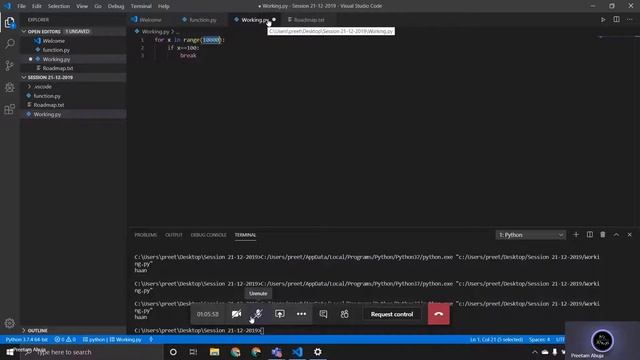Open the Terminal menu
Image resolution: width=640 pixels, height=360 pixels.
click(141, 6)
